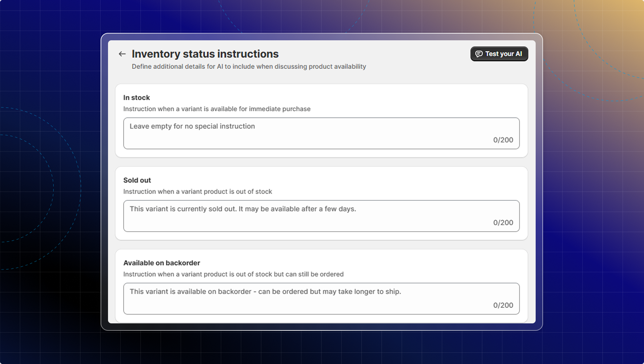644x364 pixels.
Task: Click the Sold out field character counter
Action: (x=503, y=223)
